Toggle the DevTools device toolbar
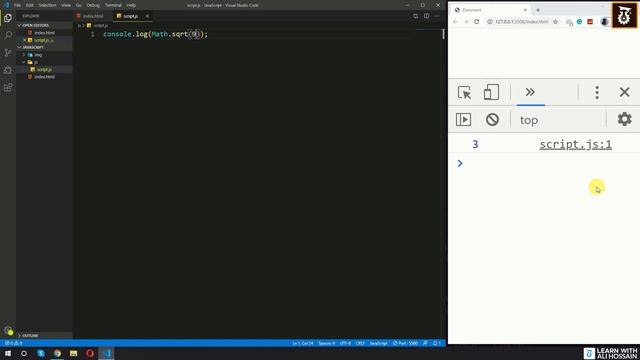Viewport: 640px width, 360px height. (491, 92)
